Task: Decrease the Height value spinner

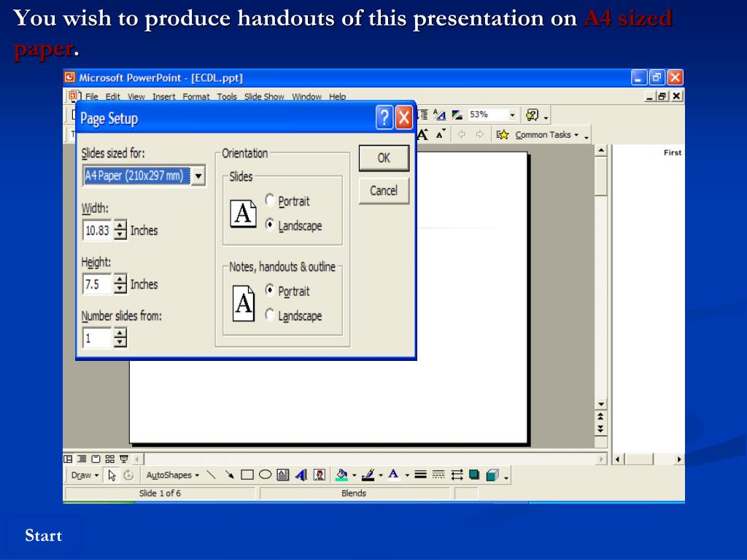Action: coord(120,289)
